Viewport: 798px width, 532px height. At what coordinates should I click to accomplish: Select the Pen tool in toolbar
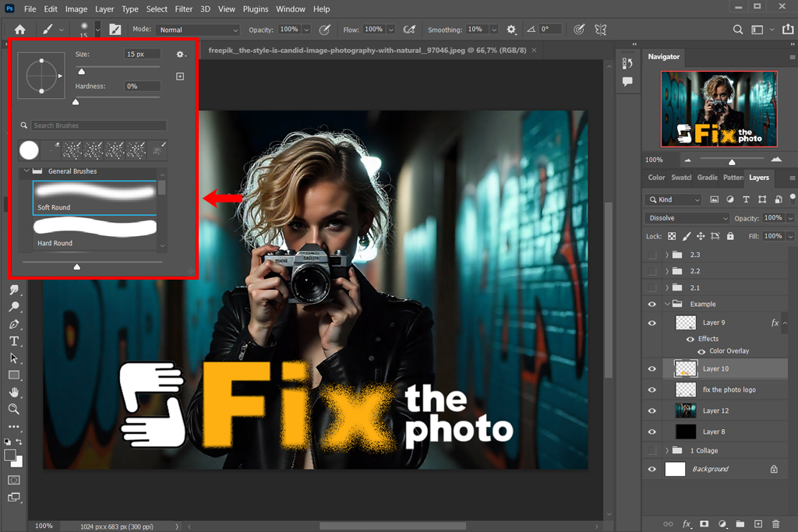point(14,323)
